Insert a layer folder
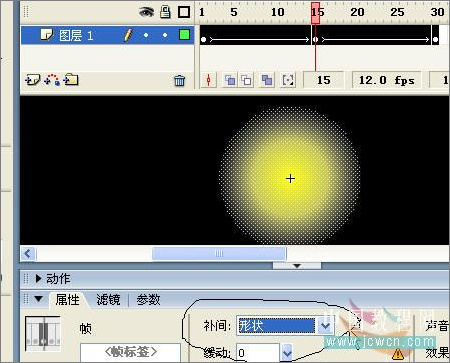450x363 pixels. pyautogui.click(x=71, y=80)
